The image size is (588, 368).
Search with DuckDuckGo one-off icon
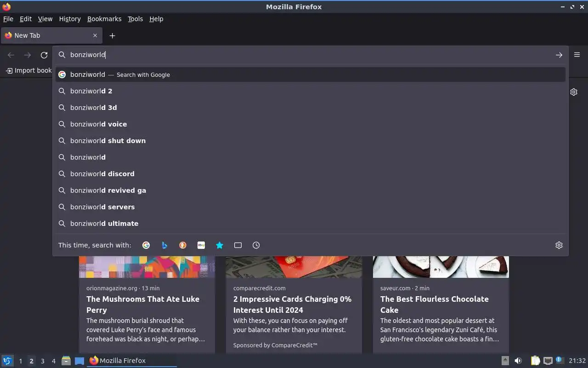click(183, 245)
